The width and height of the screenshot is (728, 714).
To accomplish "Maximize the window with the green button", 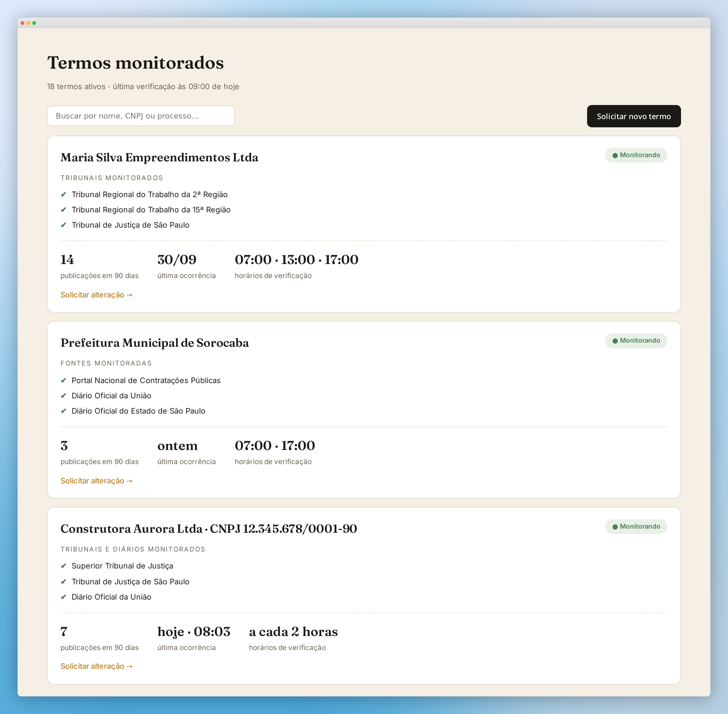I will (34, 23).
